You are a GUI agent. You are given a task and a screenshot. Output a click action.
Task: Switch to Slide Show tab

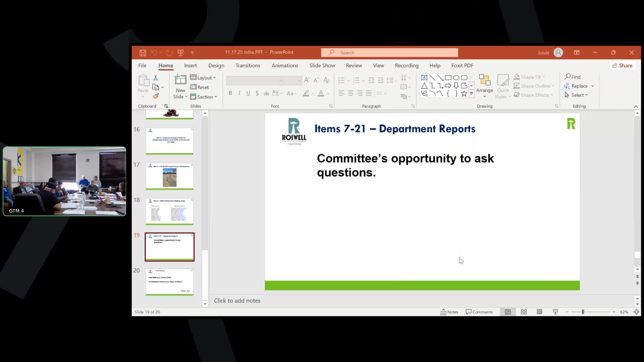322,66
